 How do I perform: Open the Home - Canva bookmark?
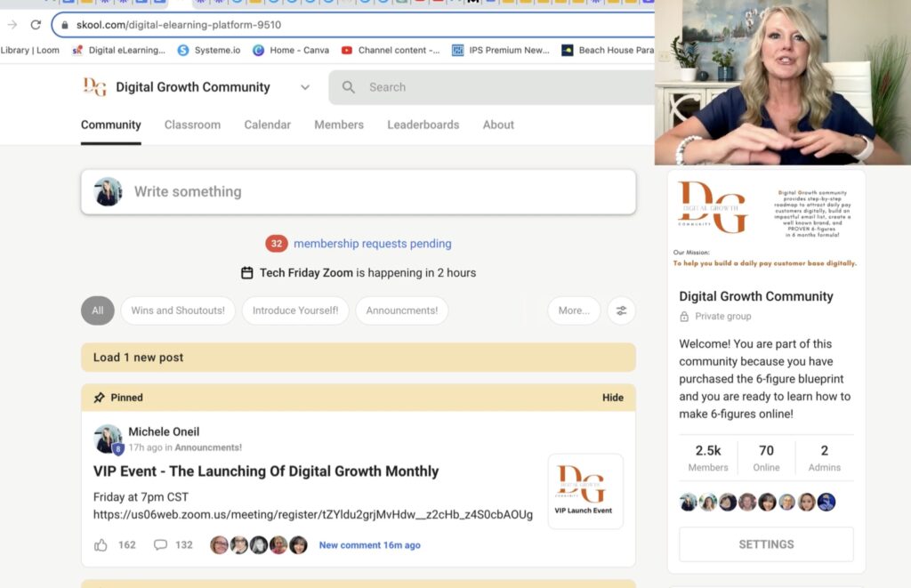pyautogui.click(x=291, y=50)
